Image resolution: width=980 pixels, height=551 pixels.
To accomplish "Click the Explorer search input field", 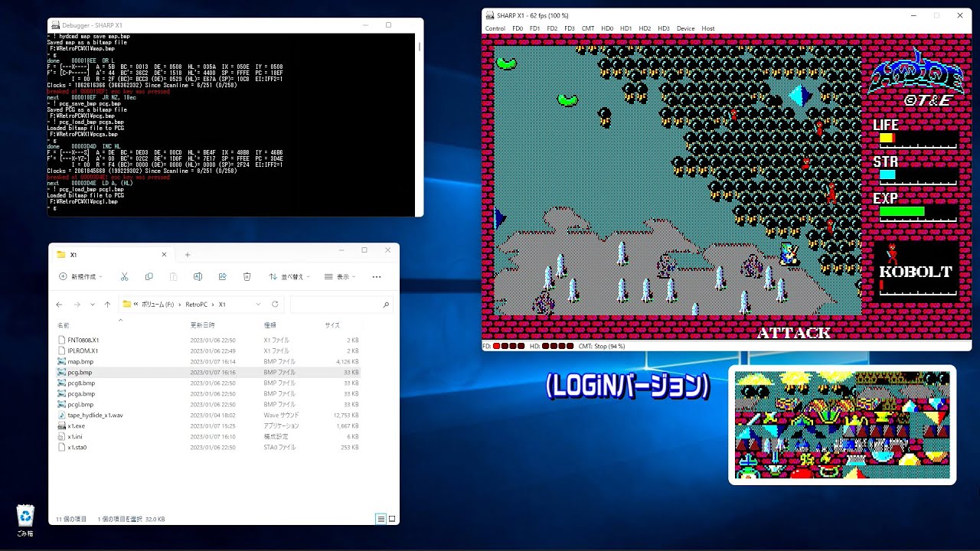I will tap(341, 304).
